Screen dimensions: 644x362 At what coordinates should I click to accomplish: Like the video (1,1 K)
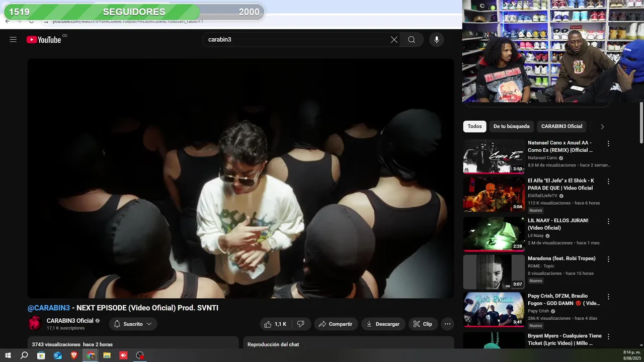(x=275, y=324)
